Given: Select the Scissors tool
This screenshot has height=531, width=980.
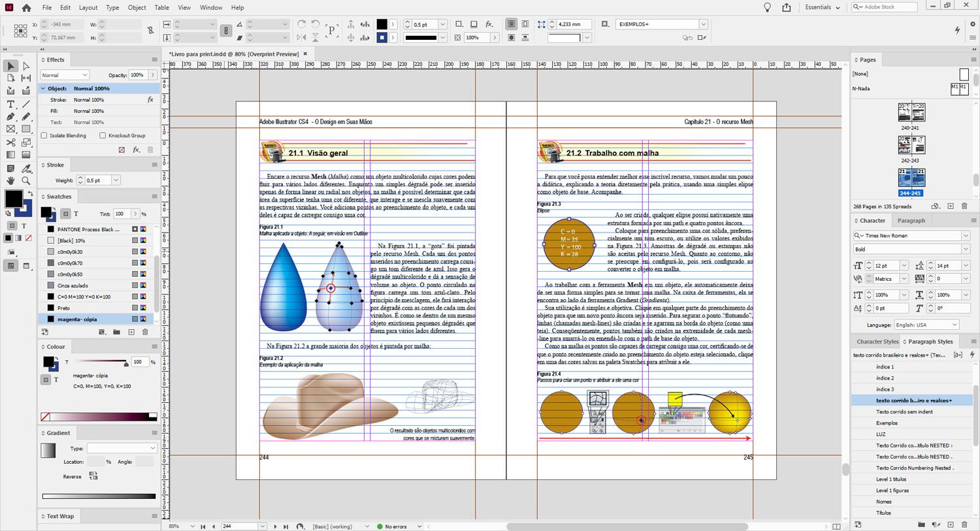Looking at the screenshot, I should pos(10,142).
